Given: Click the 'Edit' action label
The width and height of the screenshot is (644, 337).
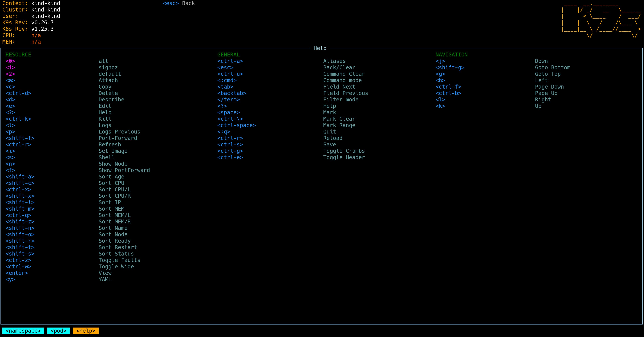Looking at the screenshot, I should pyautogui.click(x=105, y=106).
